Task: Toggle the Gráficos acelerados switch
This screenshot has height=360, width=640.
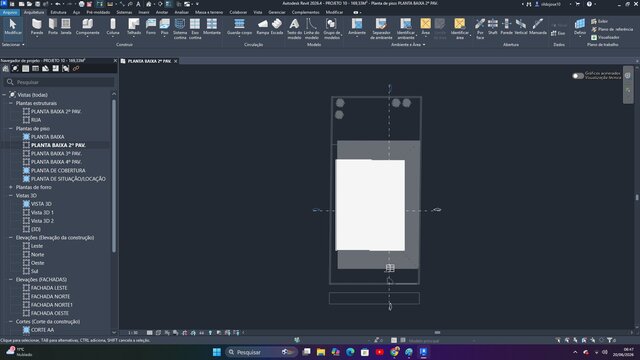Action: [578, 76]
